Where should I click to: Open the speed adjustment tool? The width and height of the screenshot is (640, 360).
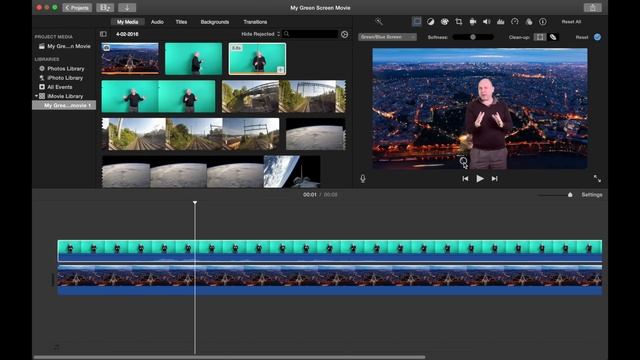[x=515, y=22]
